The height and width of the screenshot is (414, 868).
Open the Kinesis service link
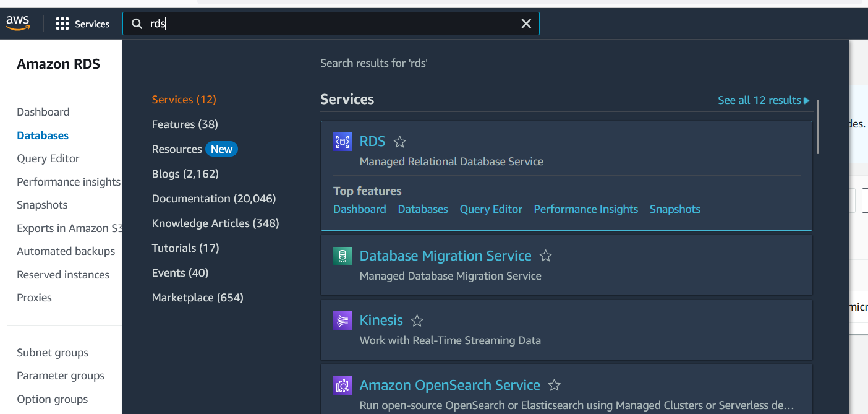click(381, 321)
